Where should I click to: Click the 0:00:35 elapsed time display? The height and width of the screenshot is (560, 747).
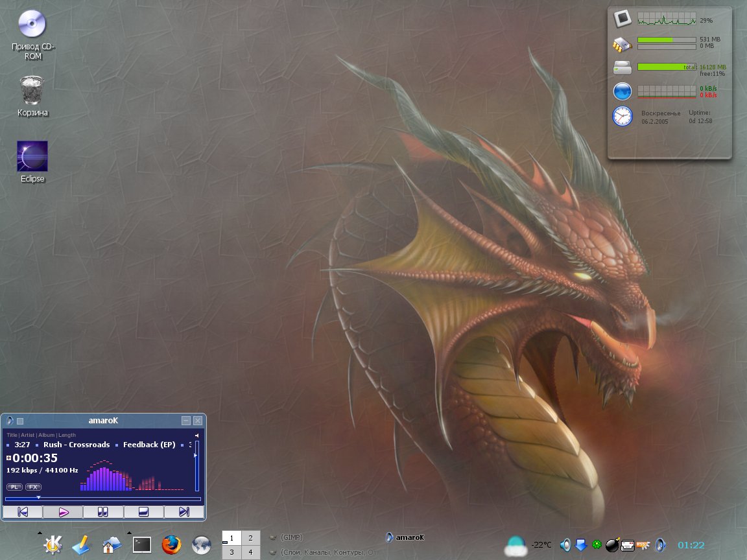coord(35,458)
